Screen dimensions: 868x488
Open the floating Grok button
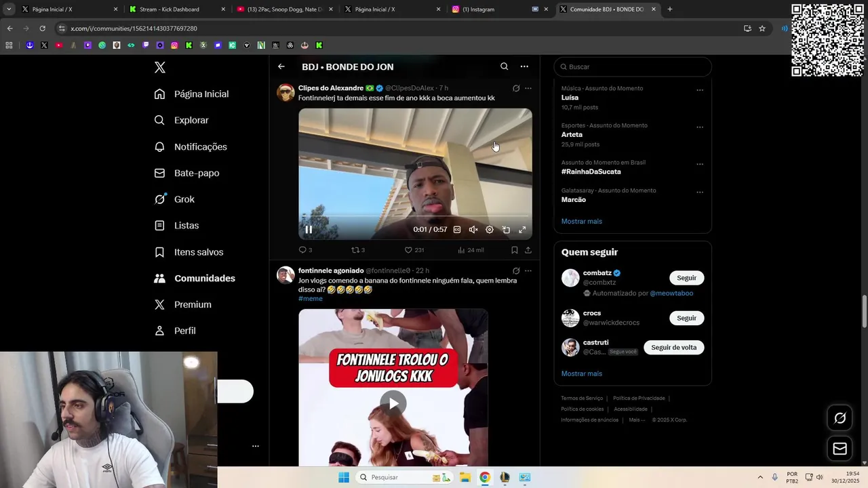pos(840,418)
